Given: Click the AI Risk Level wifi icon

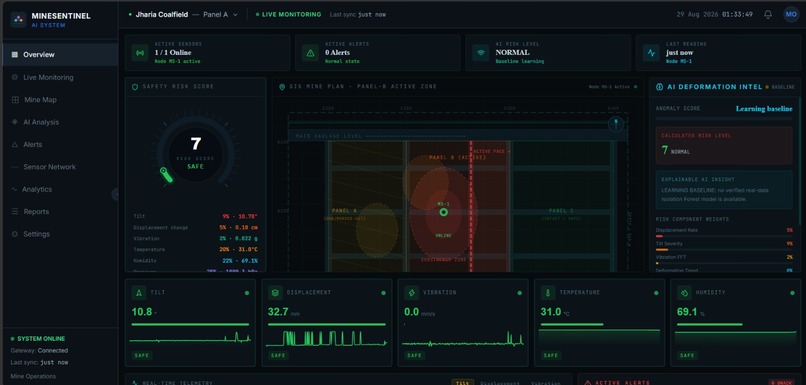Looking at the screenshot, I should point(481,52).
